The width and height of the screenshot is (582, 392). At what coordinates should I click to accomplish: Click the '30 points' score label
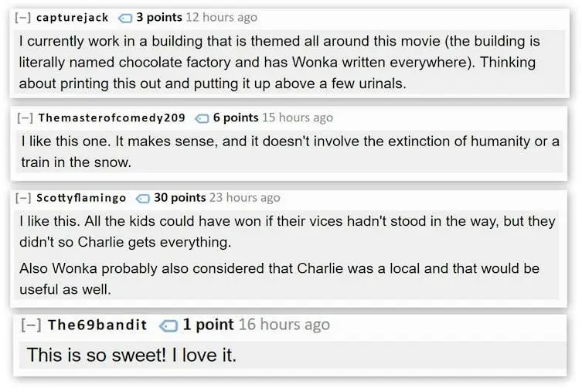180,197
